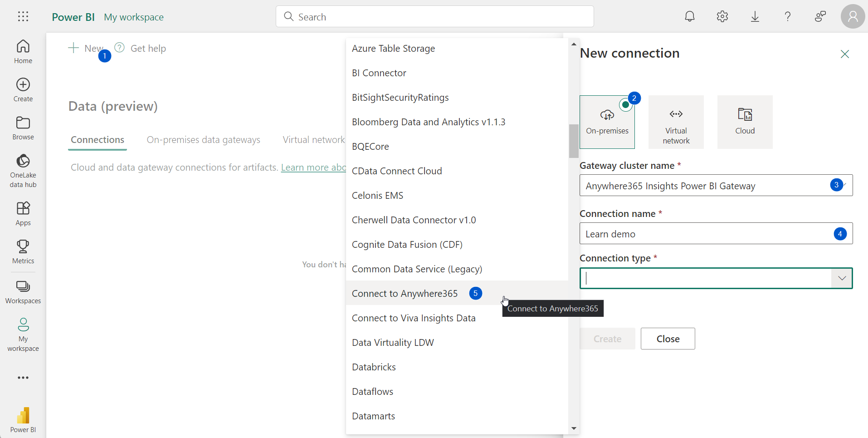Open the user account avatar
The height and width of the screenshot is (438, 868).
coord(853,17)
